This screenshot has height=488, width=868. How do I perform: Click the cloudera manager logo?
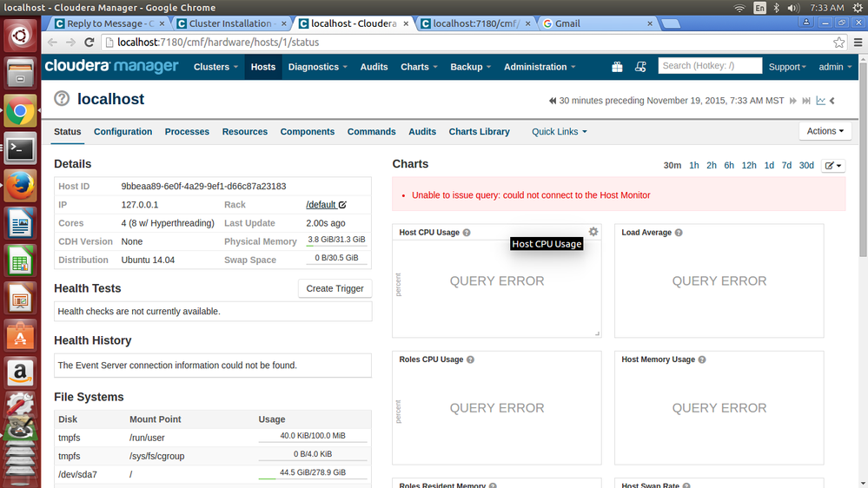point(112,66)
